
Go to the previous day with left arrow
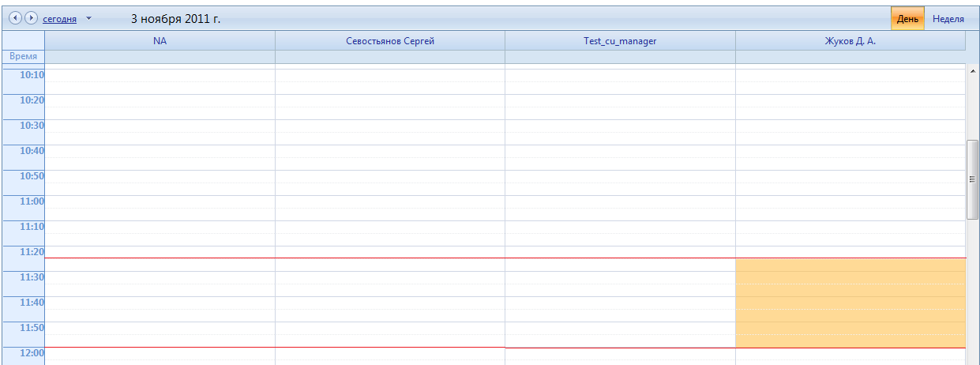[15, 18]
